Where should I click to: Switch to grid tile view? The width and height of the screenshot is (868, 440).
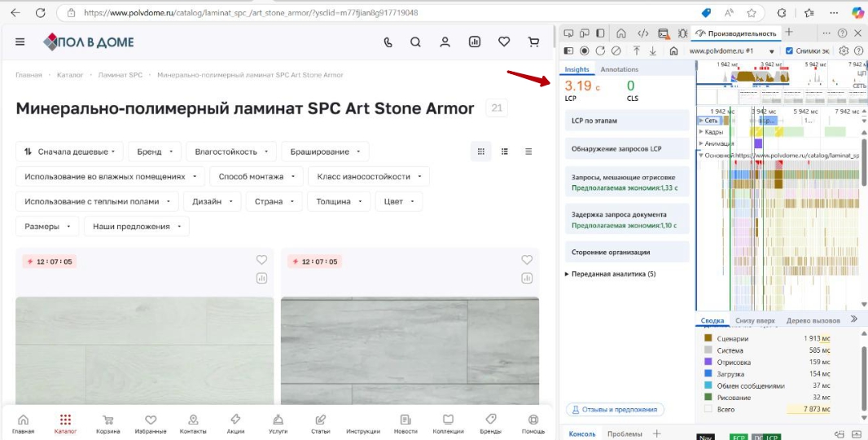pos(481,152)
